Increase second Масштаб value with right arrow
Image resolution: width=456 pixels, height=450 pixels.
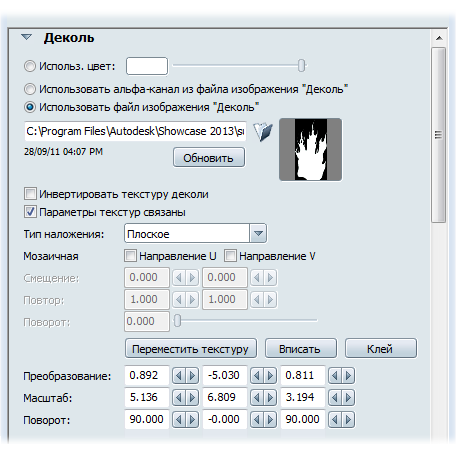coord(270,398)
